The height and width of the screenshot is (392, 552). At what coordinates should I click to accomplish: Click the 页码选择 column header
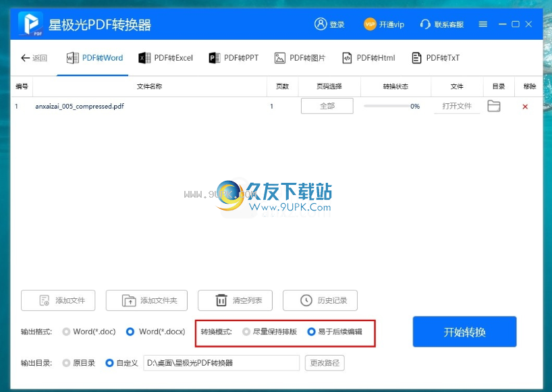(329, 86)
